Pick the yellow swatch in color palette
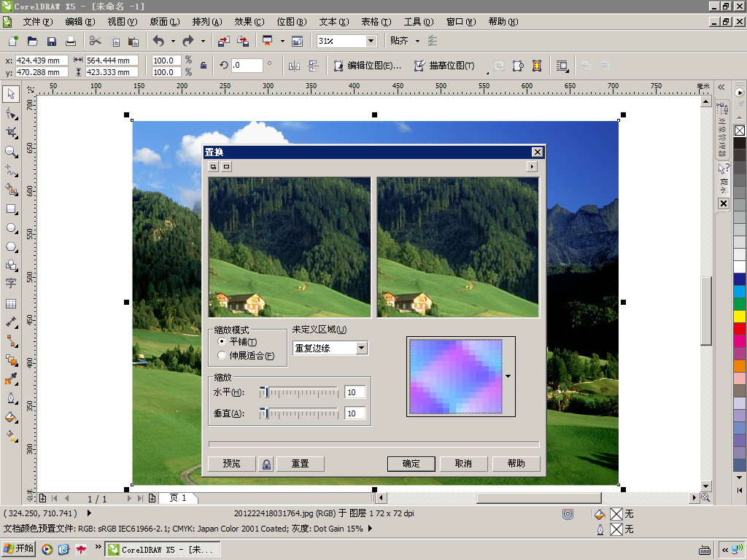The image size is (747, 560). pyautogui.click(x=740, y=316)
